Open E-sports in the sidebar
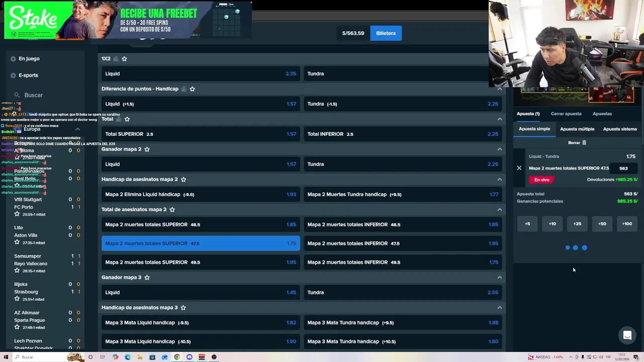The height and width of the screenshot is (362, 644). pos(28,75)
